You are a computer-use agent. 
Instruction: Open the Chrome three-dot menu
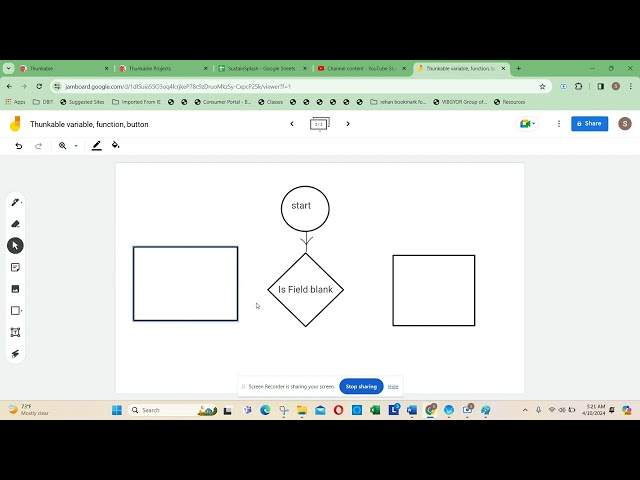point(631,87)
